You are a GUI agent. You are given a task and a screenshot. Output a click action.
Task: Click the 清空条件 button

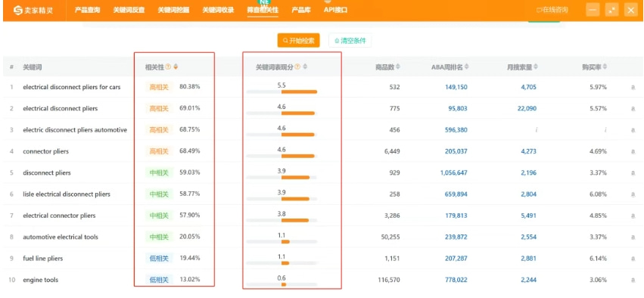tap(350, 40)
